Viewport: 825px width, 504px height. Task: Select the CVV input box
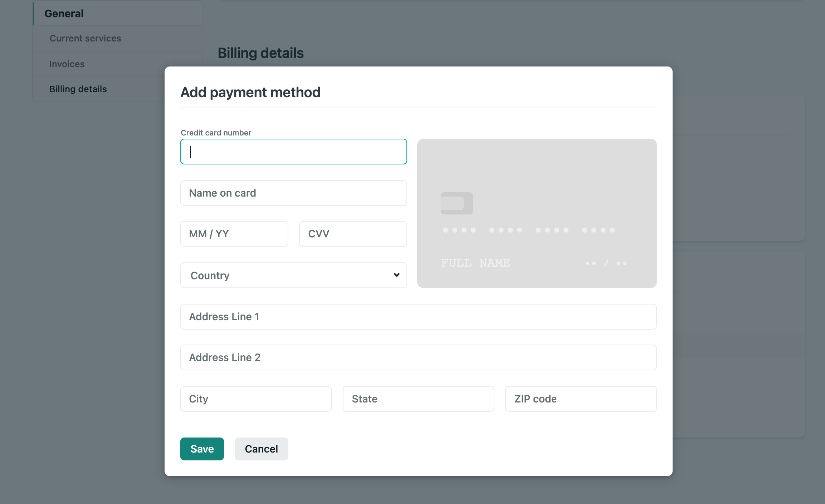pos(353,234)
